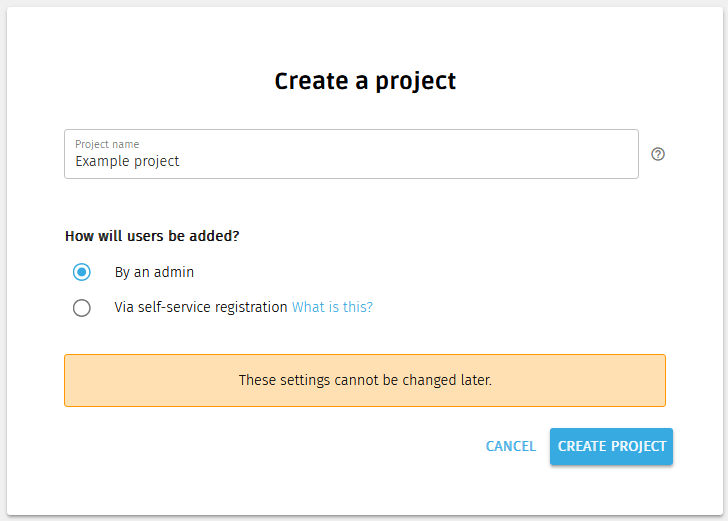Submit the form with Create Project

pyautogui.click(x=611, y=446)
